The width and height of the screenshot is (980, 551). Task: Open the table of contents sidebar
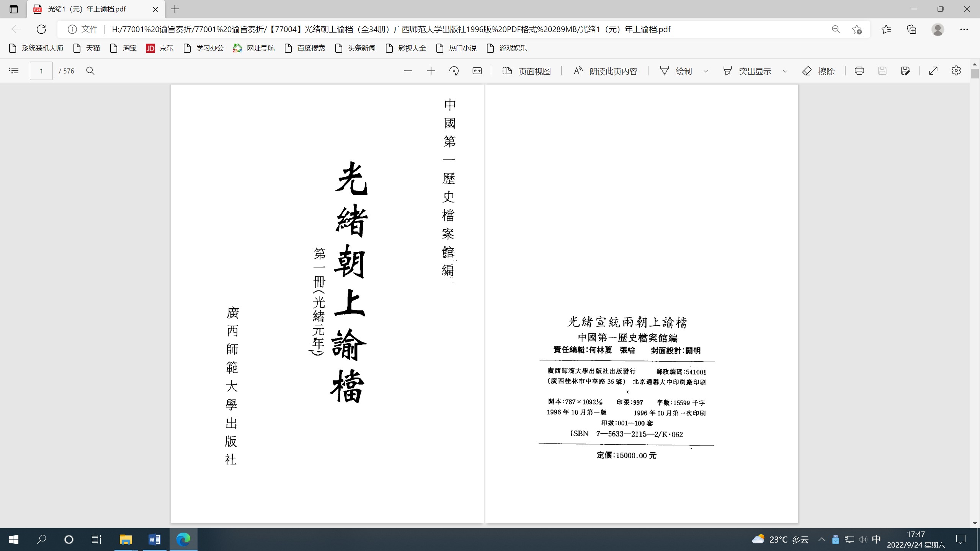pyautogui.click(x=14, y=71)
